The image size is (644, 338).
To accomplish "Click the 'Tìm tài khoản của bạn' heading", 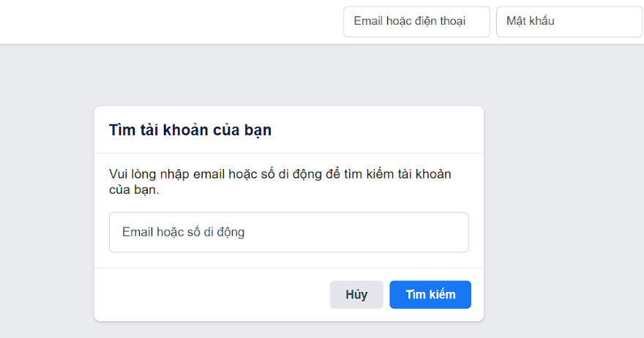I will pos(190,130).
